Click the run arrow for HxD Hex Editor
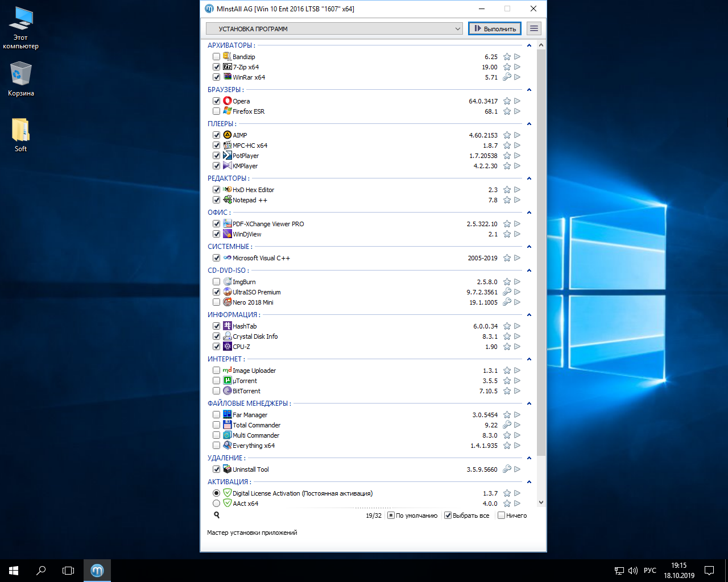Image resolution: width=728 pixels, height=582 pixels. coord(517,190)
